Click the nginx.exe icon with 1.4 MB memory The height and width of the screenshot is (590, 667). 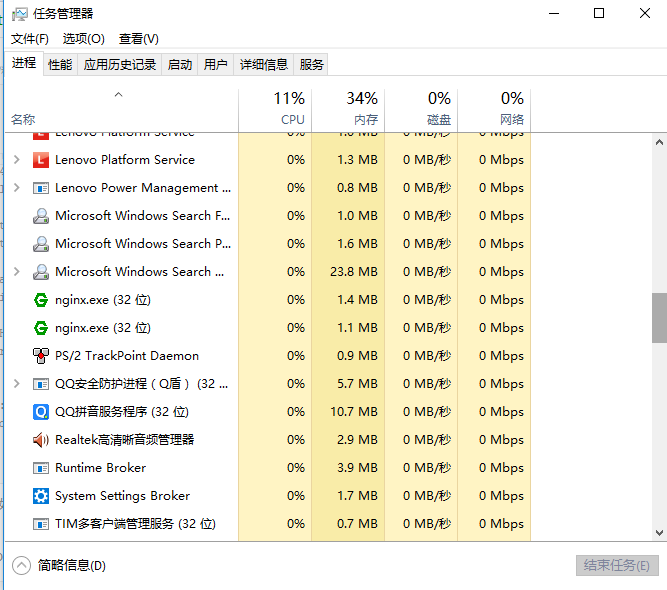click(x=41, y=300)
